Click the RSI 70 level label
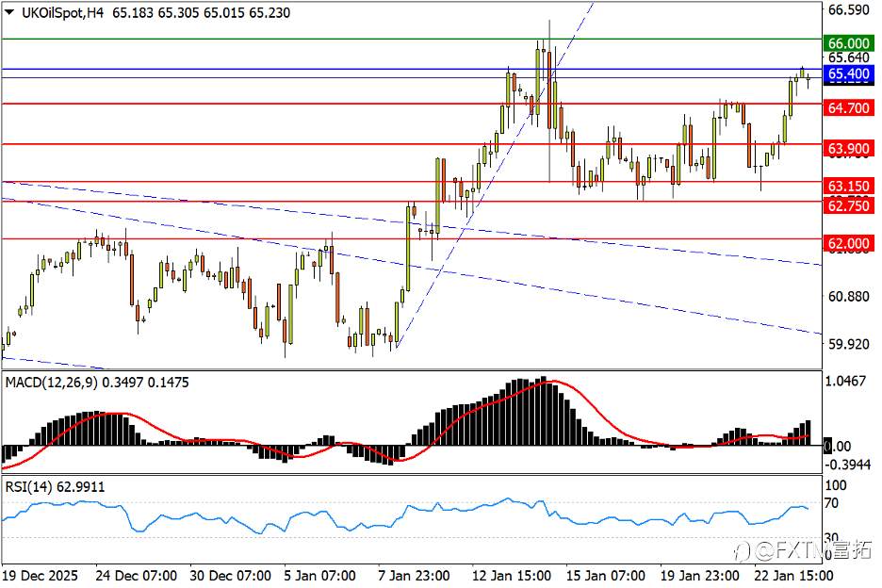This screenshot has width=882, height=588. click(x=831, y=503)
